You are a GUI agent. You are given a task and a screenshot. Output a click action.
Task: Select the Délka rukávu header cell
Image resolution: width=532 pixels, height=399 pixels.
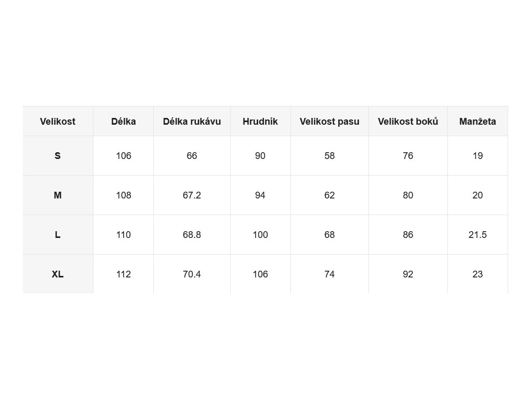click(192, 121)
